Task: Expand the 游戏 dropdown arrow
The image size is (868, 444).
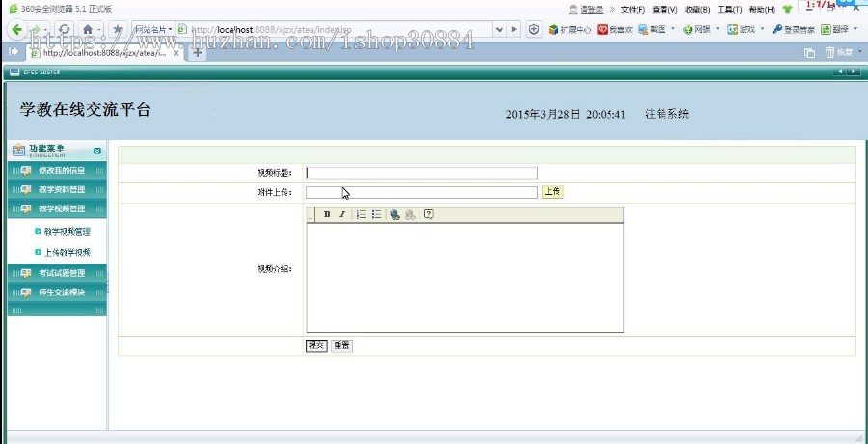Action: 762,28
